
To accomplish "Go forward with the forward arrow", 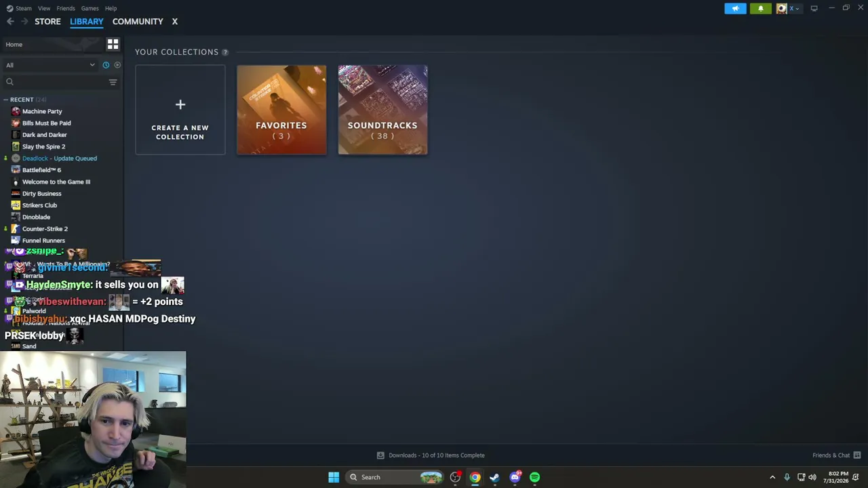I will [x=24, y=22].
